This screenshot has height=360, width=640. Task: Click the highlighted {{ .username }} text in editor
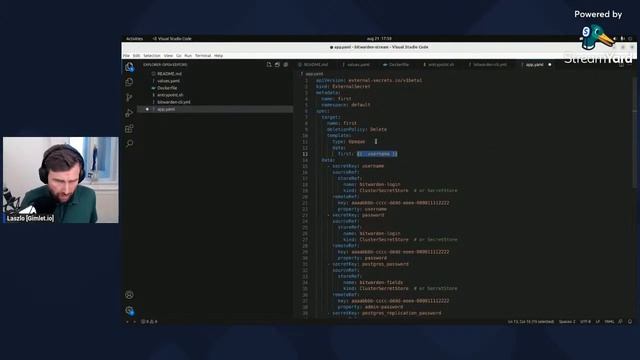(377, 154)
